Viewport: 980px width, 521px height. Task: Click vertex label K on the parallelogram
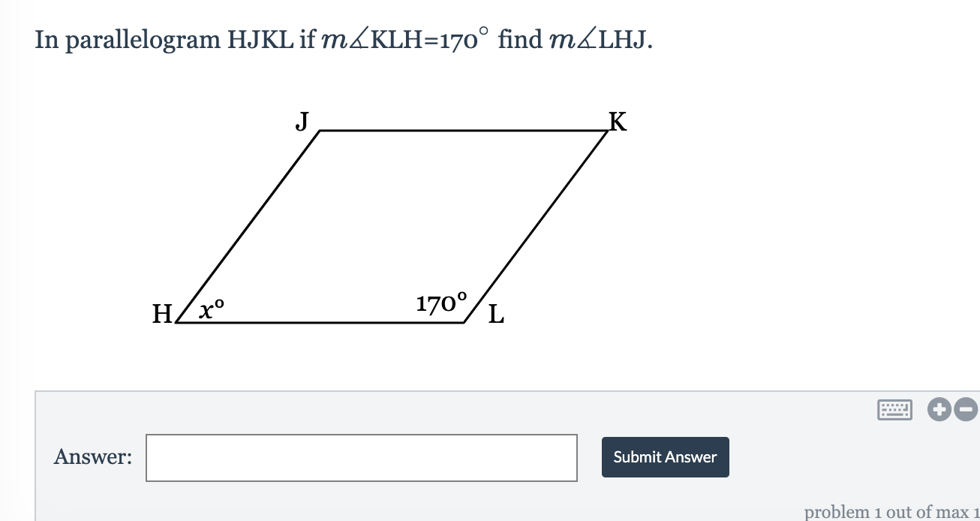pyautogui.click(x=616, y=122)
